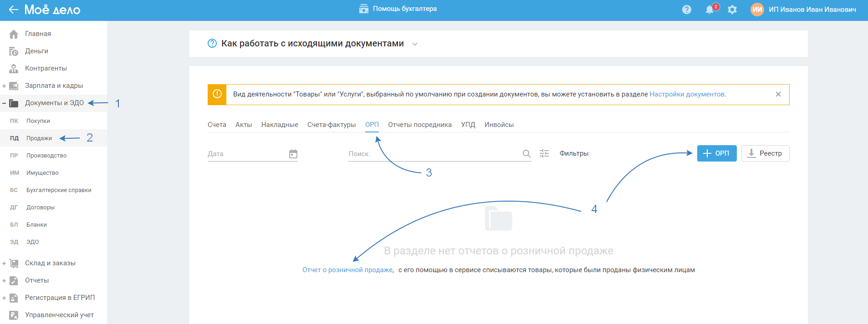Create new report with + ОРП button
The image size is (868, 324).
tap(717, 153)
